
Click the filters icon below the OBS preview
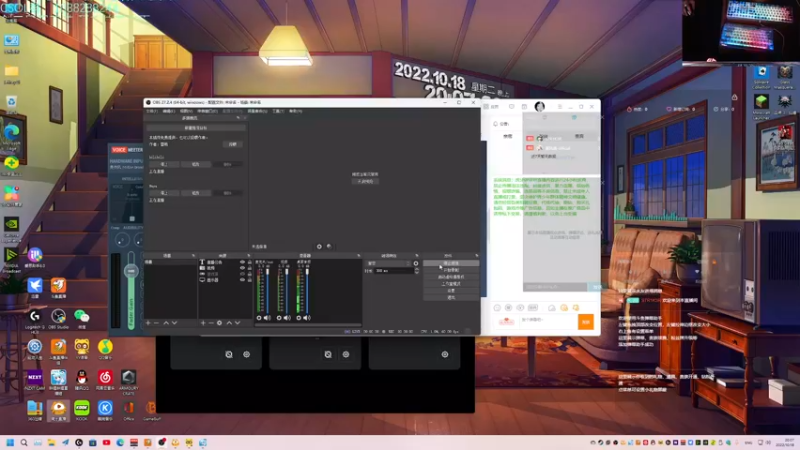click(329, 246)
